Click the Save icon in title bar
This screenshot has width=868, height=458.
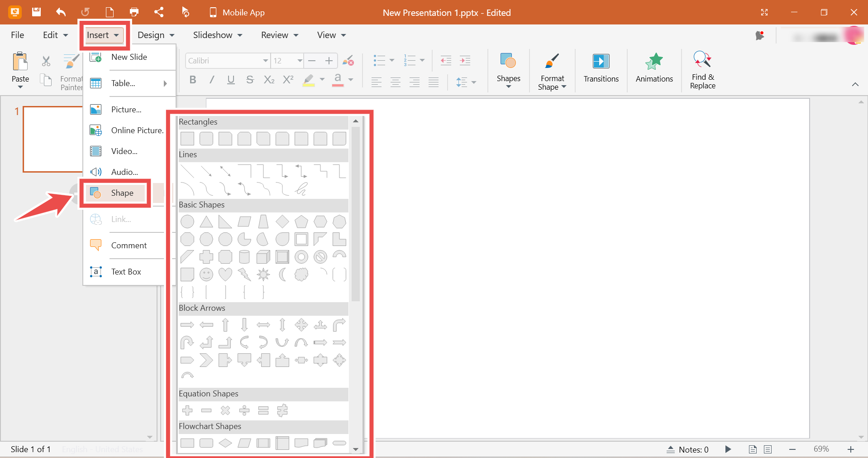coord(37,12)
